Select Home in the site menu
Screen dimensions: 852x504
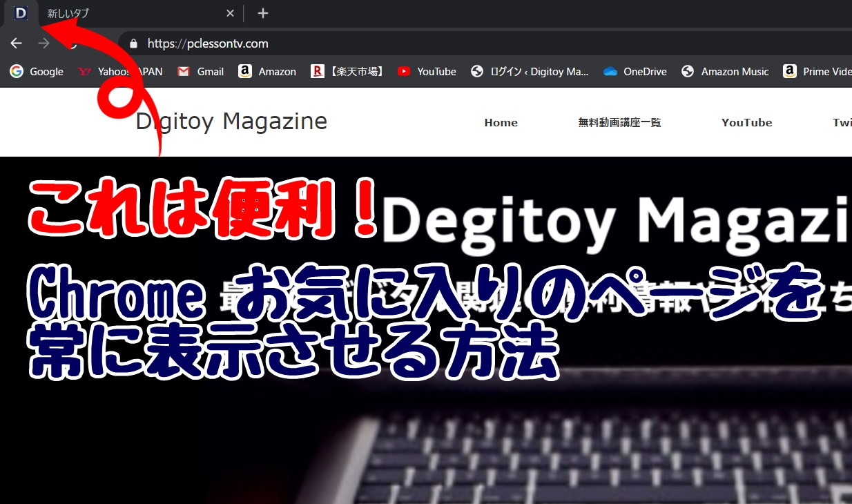click(x=501, y=122)
